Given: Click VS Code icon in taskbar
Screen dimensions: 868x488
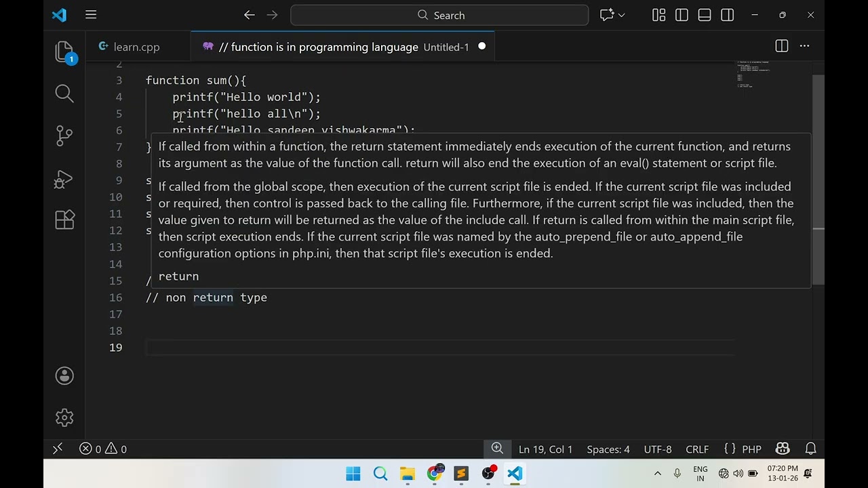Looking at the screenshot, I should click(x=515, y=474).
